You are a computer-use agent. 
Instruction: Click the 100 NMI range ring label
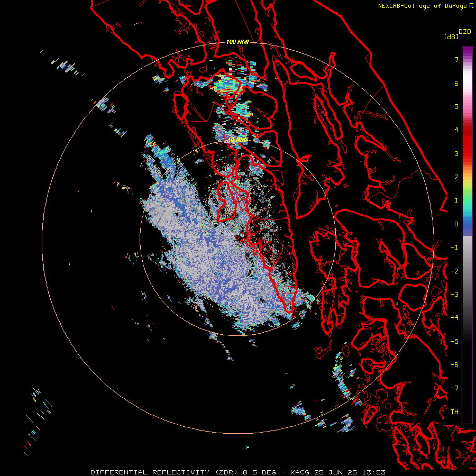click(237, 42)
